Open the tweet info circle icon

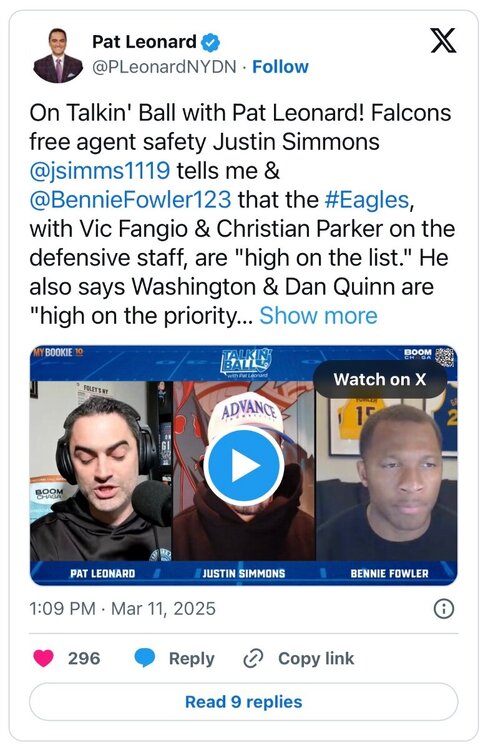coord(443,609)
